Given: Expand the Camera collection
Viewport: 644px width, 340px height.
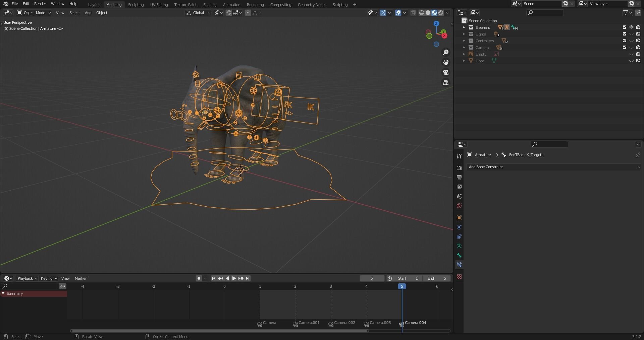Looking at the screenshot, I should 464,48.
